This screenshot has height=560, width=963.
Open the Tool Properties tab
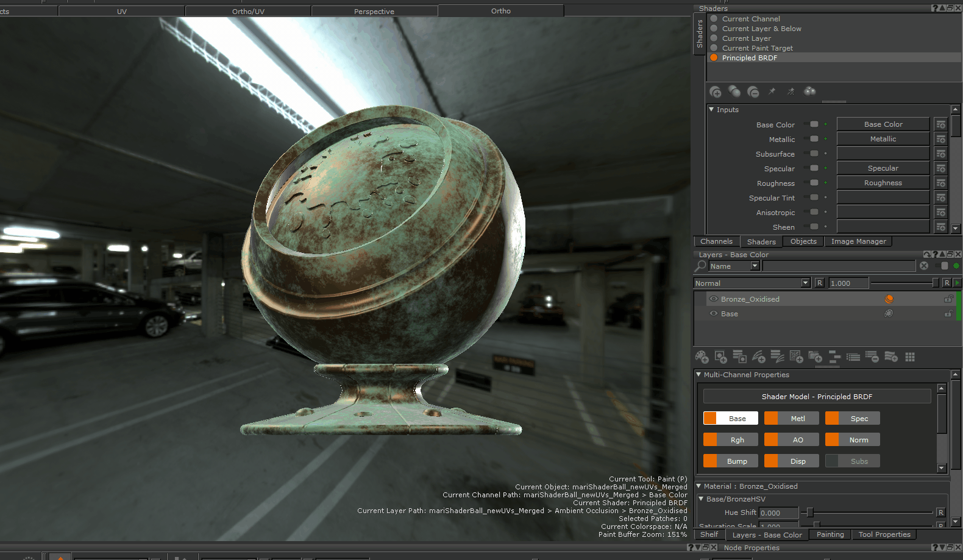[x=884, y=534]
